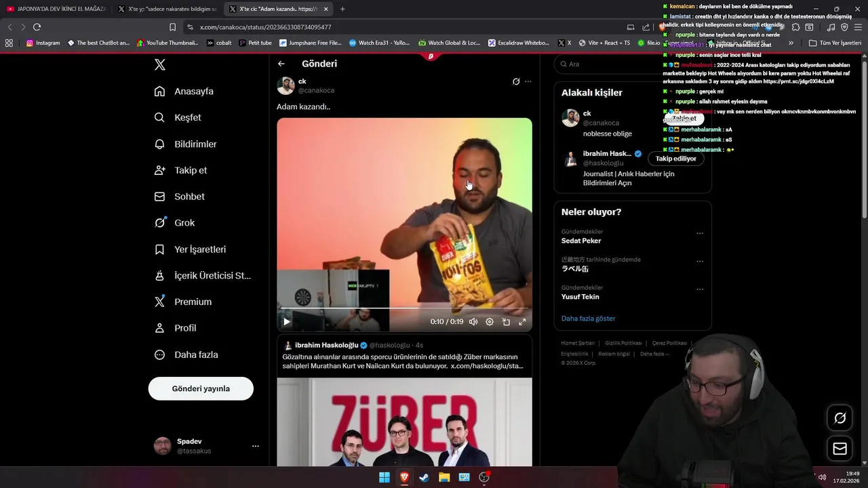Open Keşfet in the sidebar

(x=178, y=117)
